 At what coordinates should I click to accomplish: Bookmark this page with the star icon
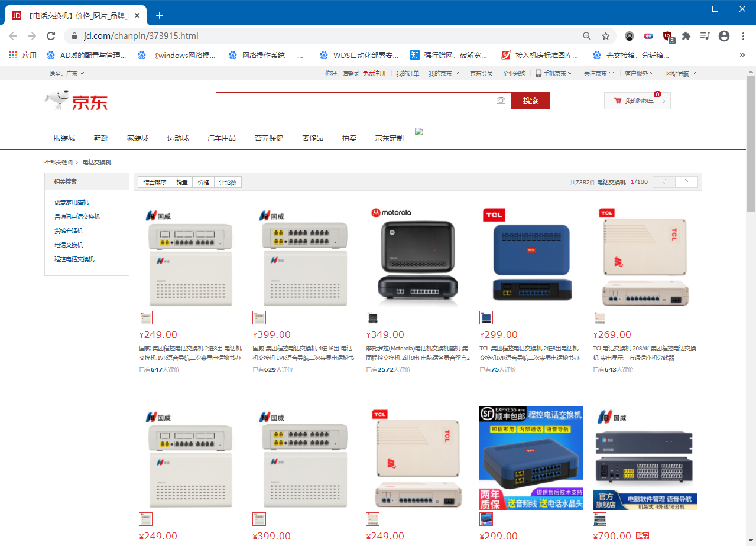click(x=606, y=36)
